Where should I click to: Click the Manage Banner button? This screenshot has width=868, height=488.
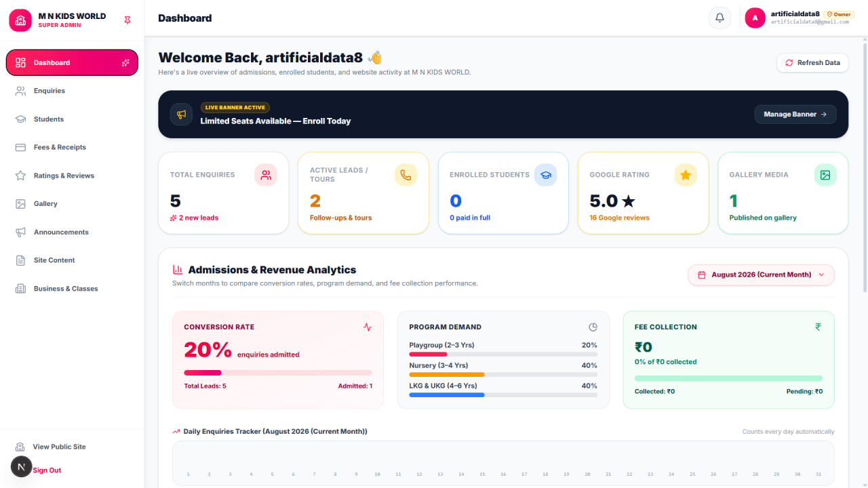pos(795,115)
